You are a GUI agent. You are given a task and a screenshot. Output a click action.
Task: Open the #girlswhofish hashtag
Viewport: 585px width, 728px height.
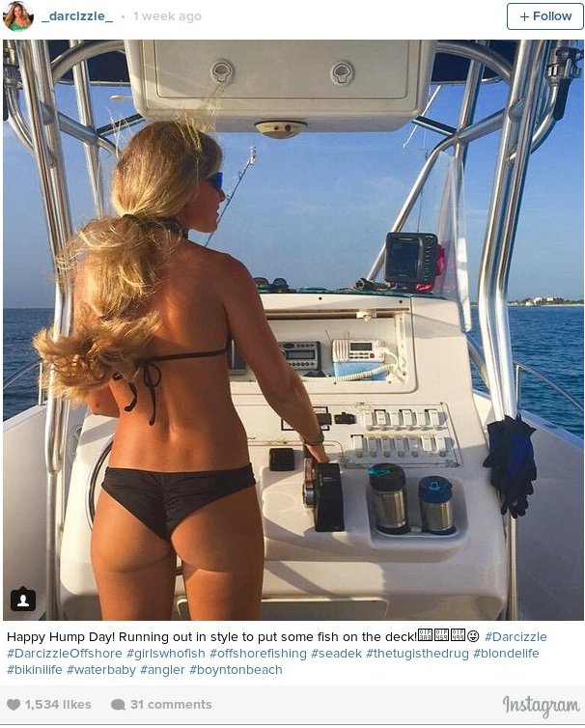(166, 654)
